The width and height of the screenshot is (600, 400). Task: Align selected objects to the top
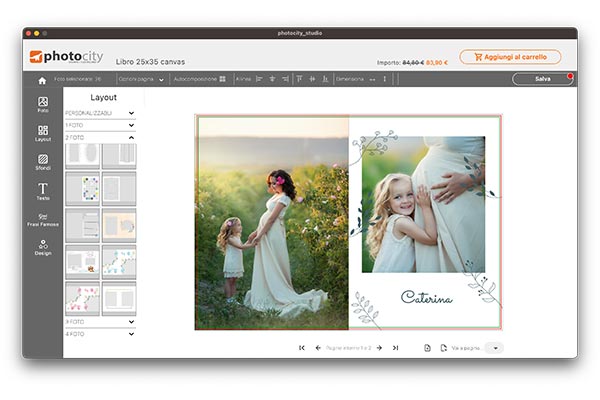pyautogui.click(x=299, y=79)
